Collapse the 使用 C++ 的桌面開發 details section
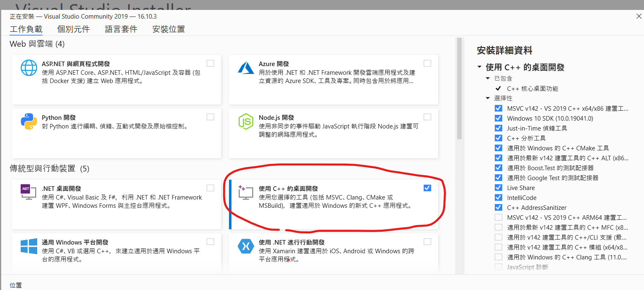Image resolution: width=644 pixels, height=290 pixels. pyautogui.click(x=479, y=67)
